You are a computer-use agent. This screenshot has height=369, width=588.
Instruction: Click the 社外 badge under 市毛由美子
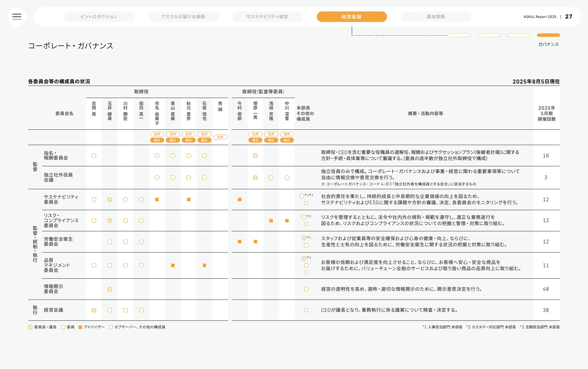coord(157,134)
